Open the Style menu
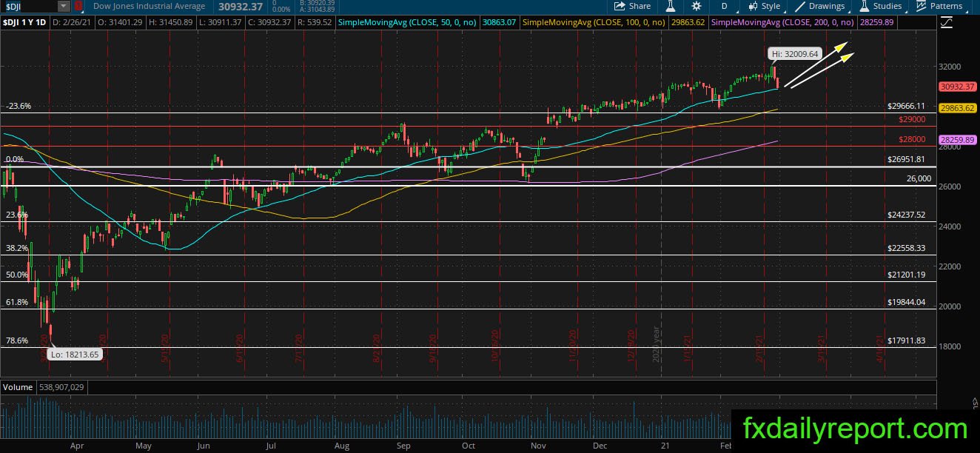 coord(765,6)
